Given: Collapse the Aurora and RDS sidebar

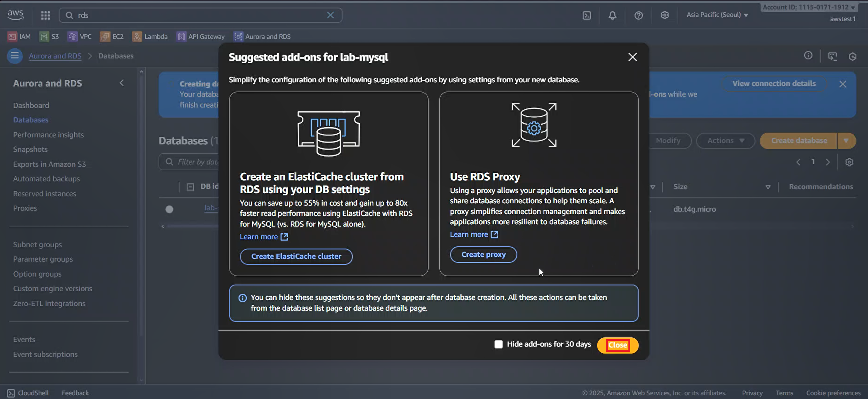Looking at the screenshot, I should point(122,83).
